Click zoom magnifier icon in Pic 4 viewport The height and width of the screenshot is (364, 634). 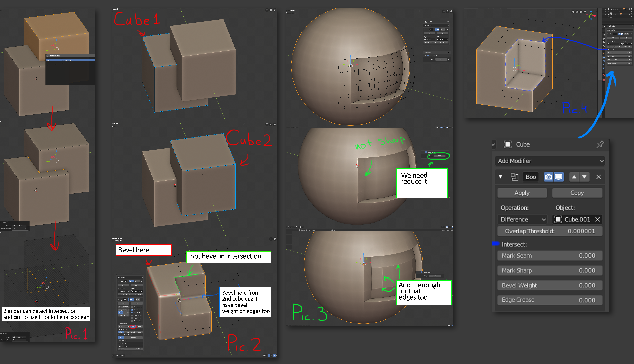(585, 12)
